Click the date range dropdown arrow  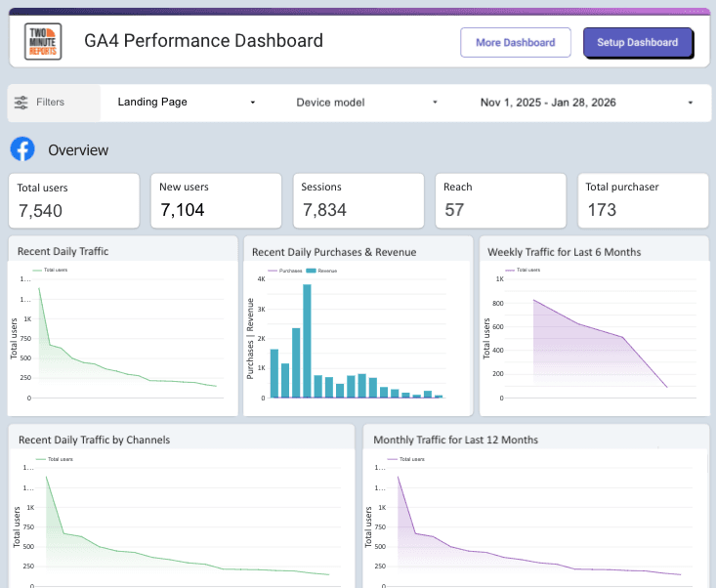[x=691, y=103]
